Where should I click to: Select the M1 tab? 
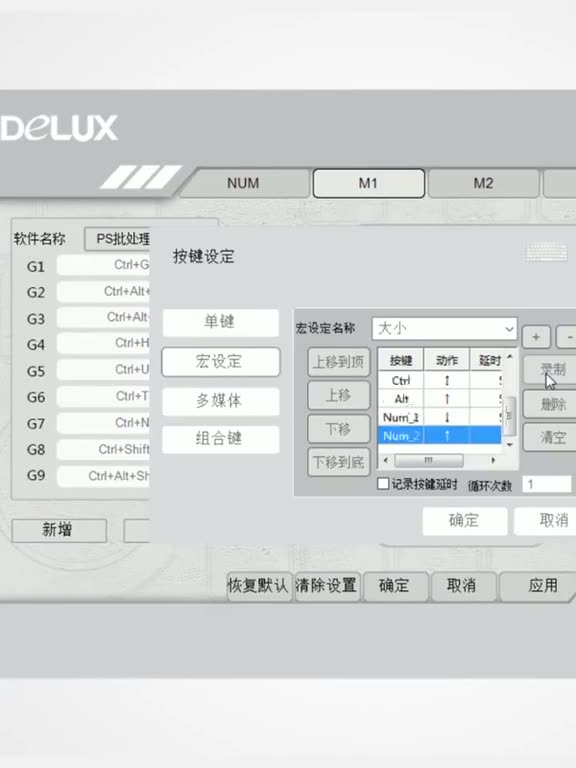pyautogui.click(x=368, y=183)
